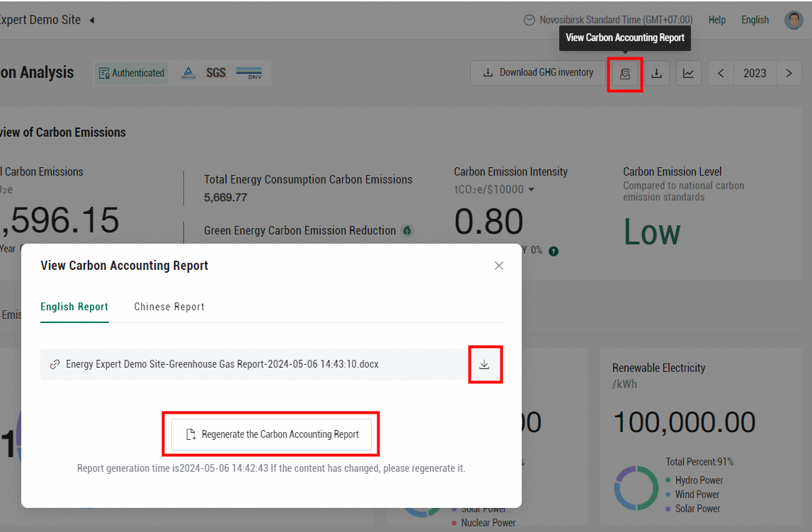
Task: Download the Greenhouse Gas Report docx file
Action: (484, 365)
